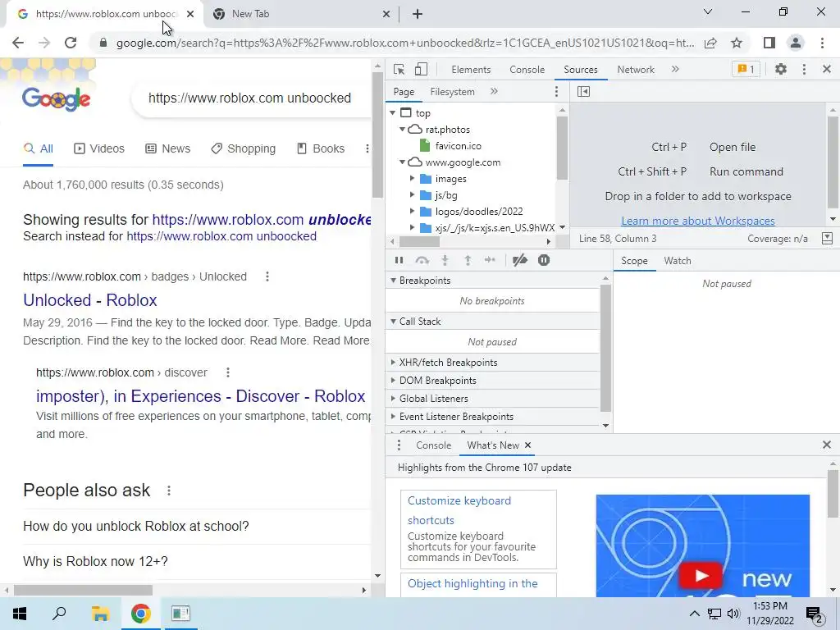Open Customize keyboard shortcuts link
Image resolution: width=840 pixels, height=630 pixels.
point(459,510)
